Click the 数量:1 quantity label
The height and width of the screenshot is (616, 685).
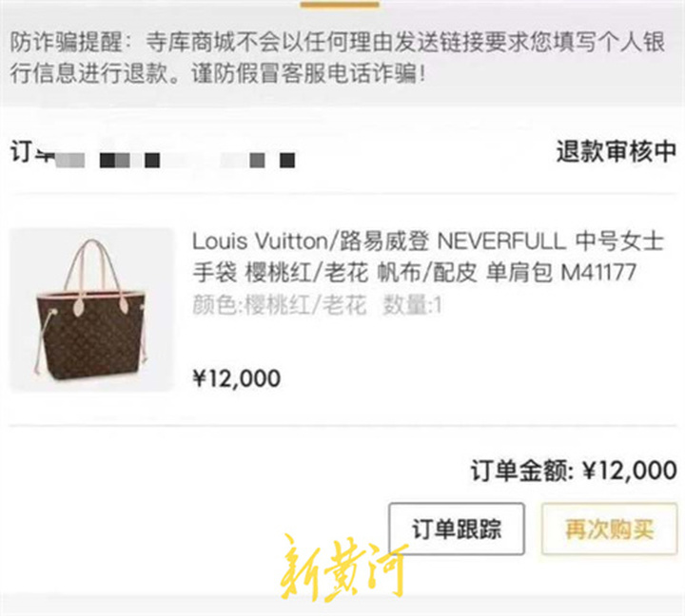(412, 305)
